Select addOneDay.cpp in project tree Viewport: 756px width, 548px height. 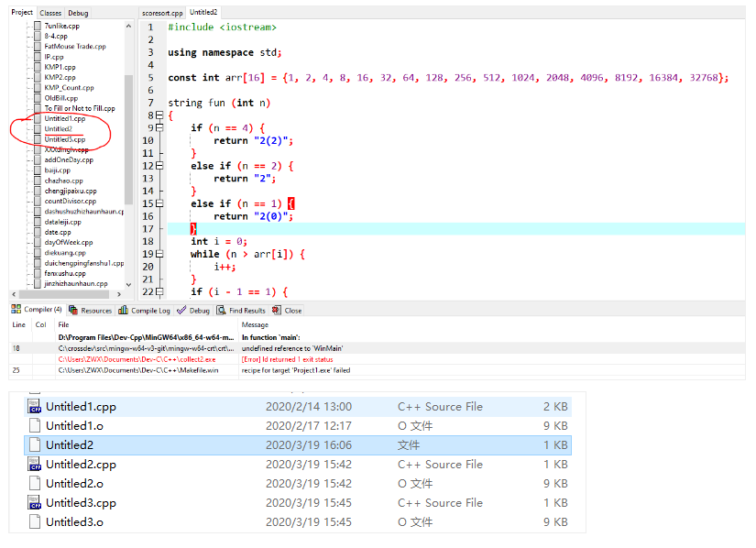[69, 159]
